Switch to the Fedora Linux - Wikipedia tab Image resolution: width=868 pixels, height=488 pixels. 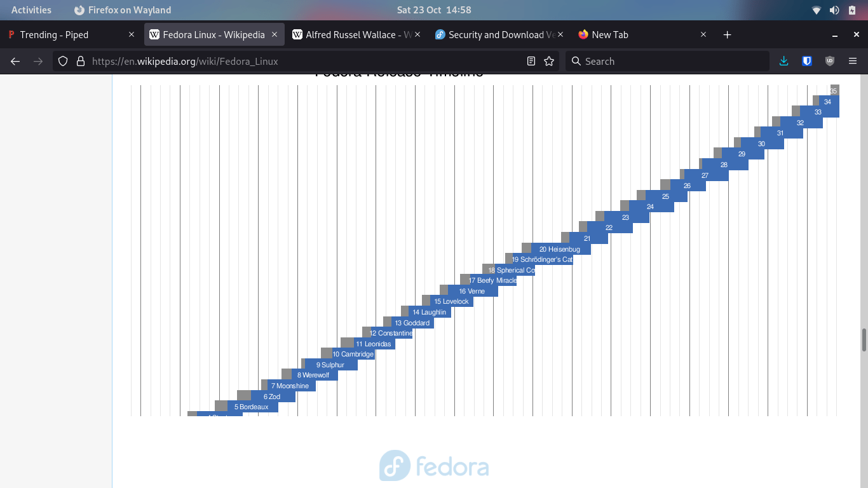(214, 35)
